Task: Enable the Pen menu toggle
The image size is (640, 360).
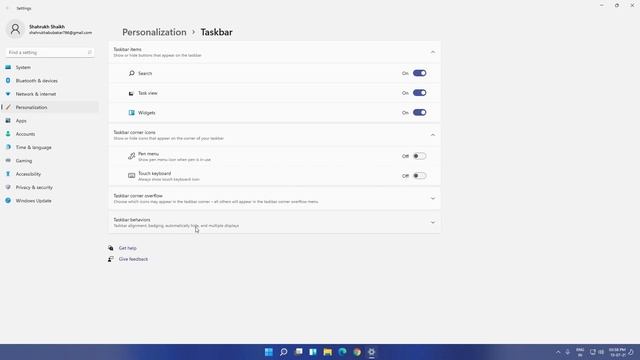Action: [x=419, y=156]
